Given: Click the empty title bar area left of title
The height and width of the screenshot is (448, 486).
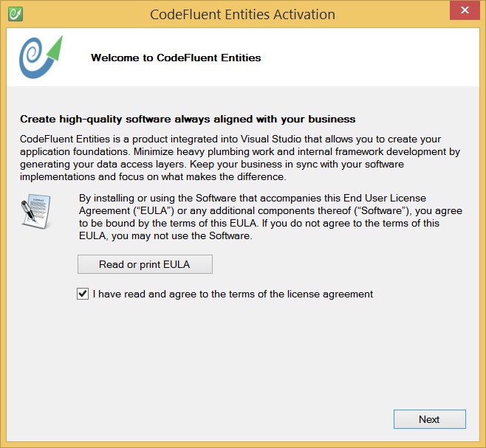Looking at the screenshot, I should point(81,14).
